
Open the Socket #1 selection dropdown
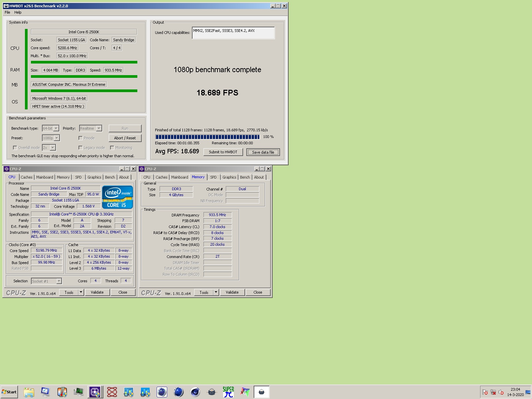(x=47, y=281)
